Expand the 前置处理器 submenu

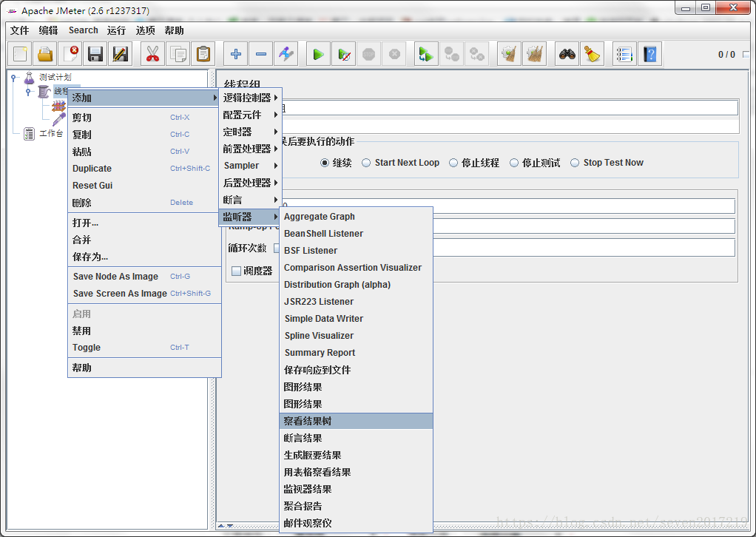(x=250, y=149)
